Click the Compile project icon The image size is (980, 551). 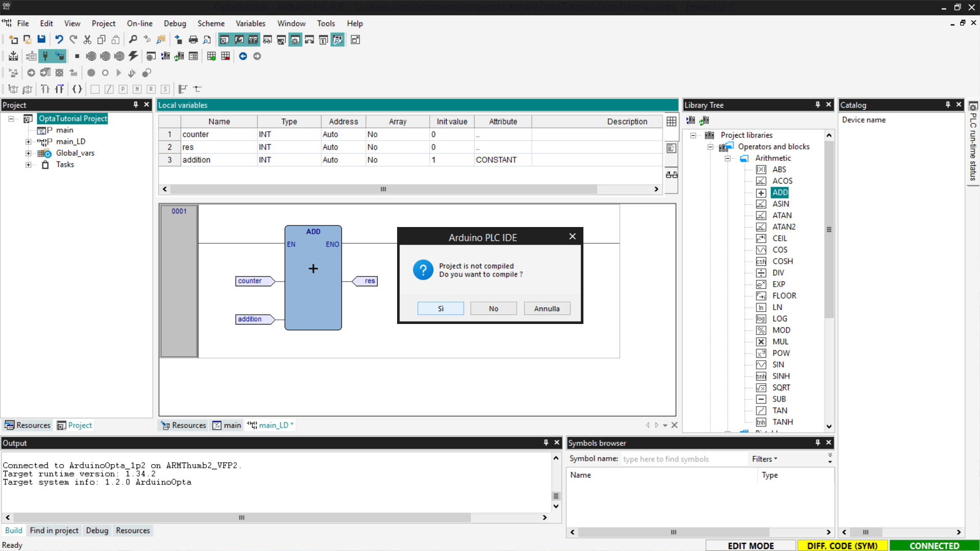click(13, 56)
